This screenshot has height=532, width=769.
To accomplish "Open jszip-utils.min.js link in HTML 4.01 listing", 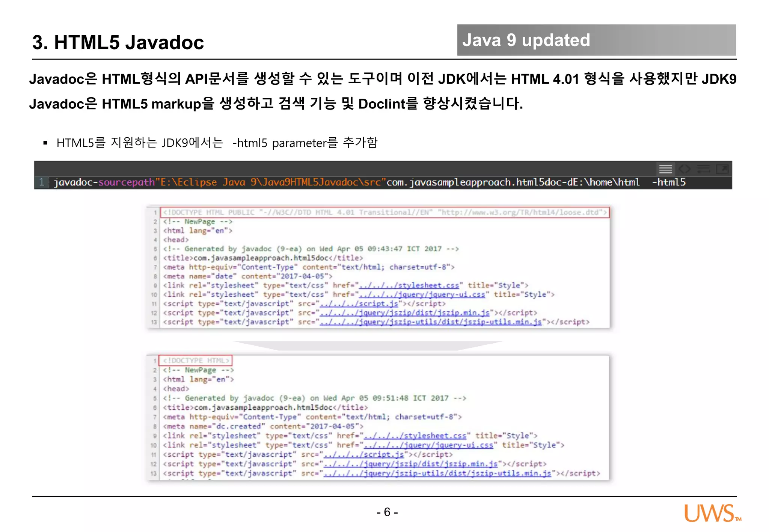I will tap(431, 322).
